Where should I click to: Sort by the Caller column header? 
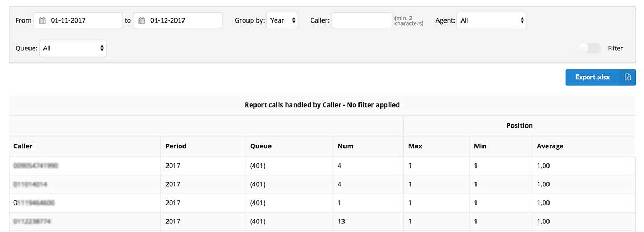(x=23, y=146)
